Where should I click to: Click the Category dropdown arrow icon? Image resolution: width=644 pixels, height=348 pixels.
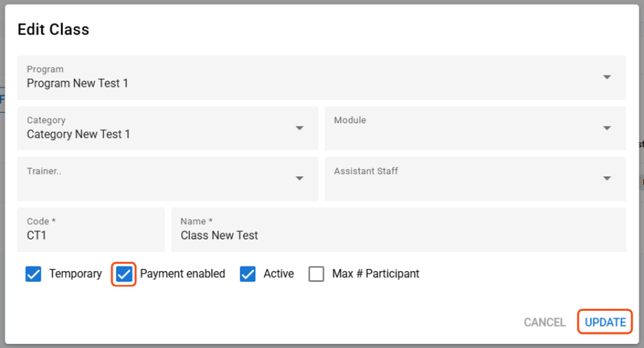tap(300, 127)
